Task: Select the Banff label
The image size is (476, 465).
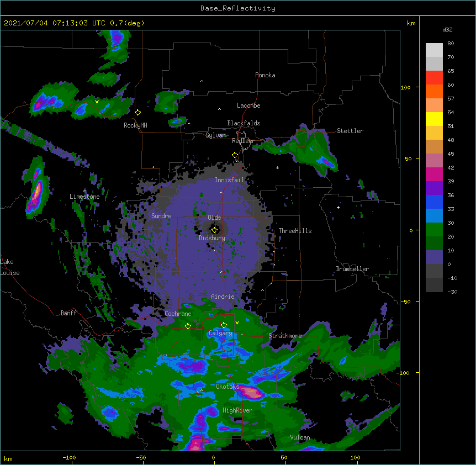Action: coord(68,313)
